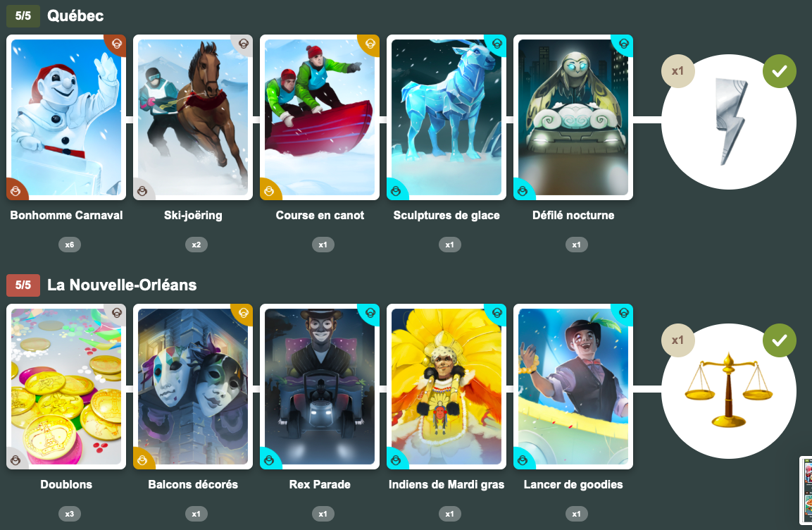Select the Indiens de Mardi gras card

coord(446,387)
